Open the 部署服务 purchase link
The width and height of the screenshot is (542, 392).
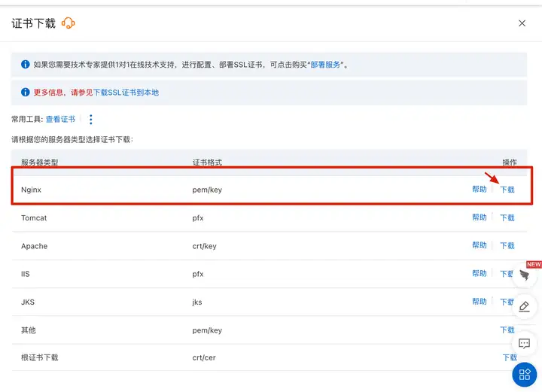(327, 65)
